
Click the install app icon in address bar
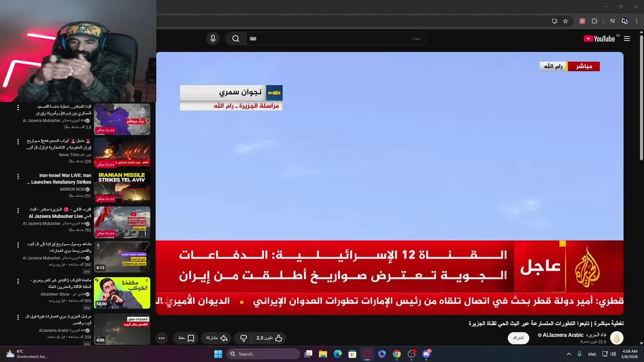[x=554, y=21]
